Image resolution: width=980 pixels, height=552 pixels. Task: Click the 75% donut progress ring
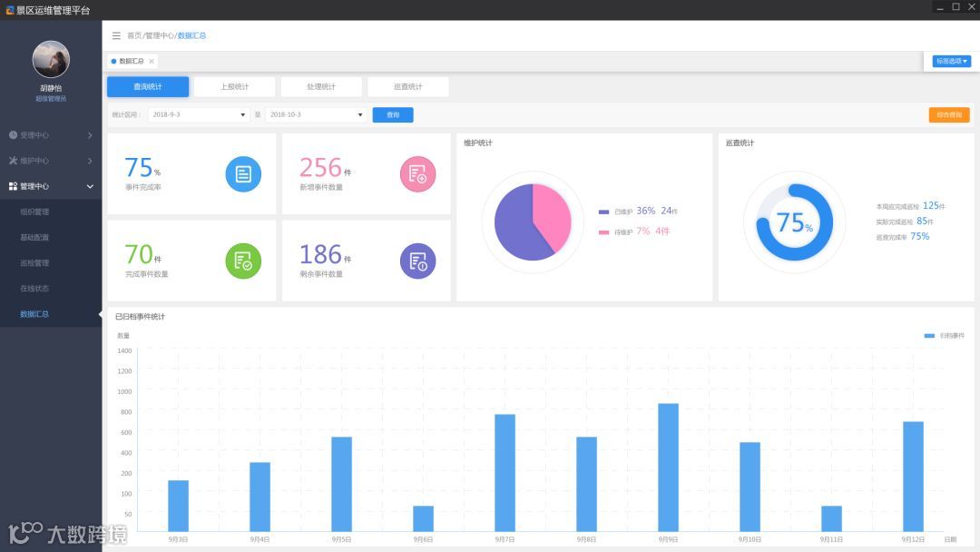[x=794, y=222]
